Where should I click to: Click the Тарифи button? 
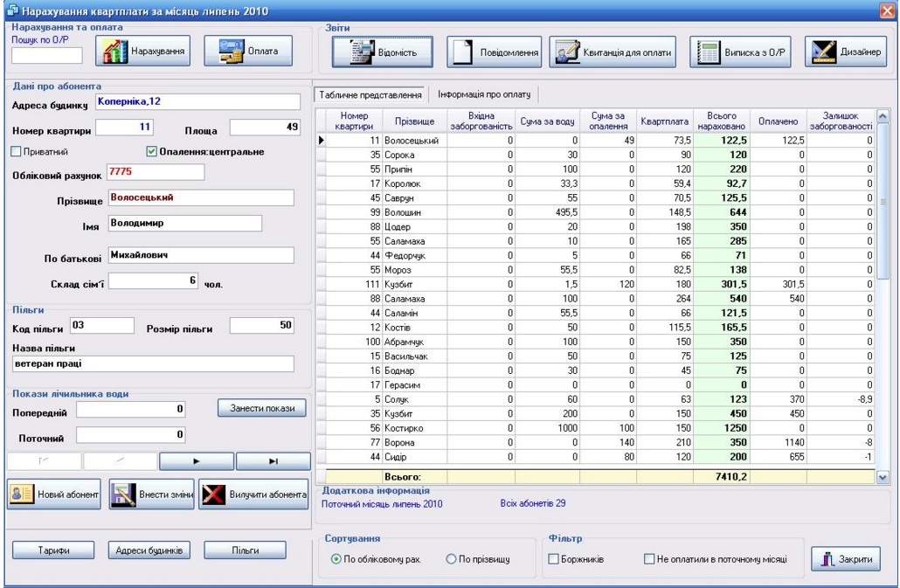pyautogui.click(x=53, y=550)
